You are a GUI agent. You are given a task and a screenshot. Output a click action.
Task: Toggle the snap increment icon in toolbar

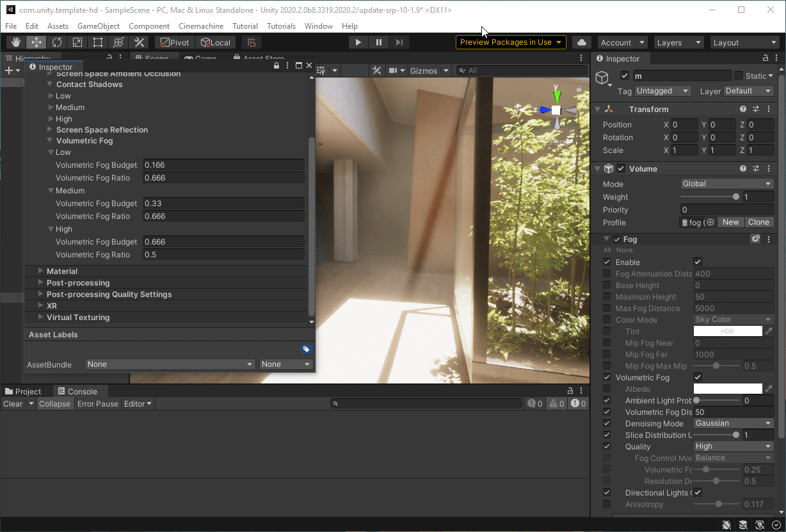(x=252, y=42)
